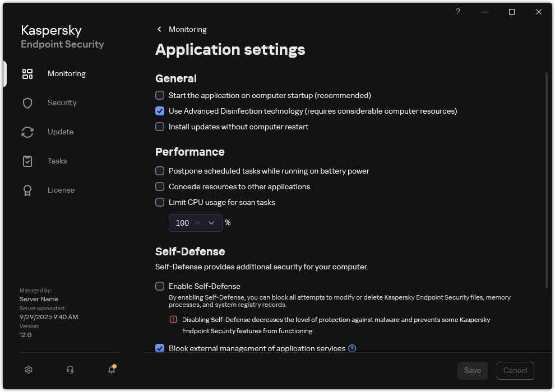Check Limit CPU usage for scan tasks
Viewport: 555px width, 392px height.
[160, 202]
